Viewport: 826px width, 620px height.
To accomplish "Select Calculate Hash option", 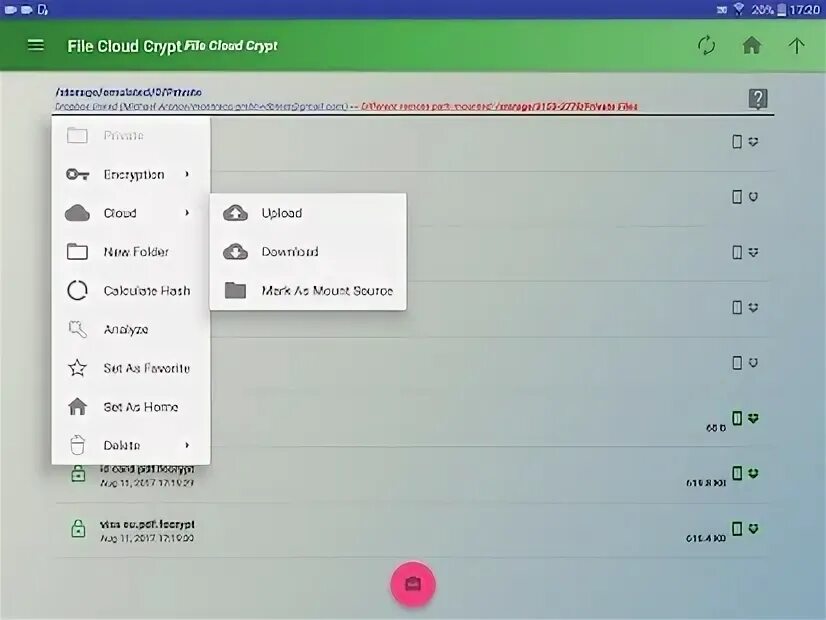I will click(x=131, y=291).
